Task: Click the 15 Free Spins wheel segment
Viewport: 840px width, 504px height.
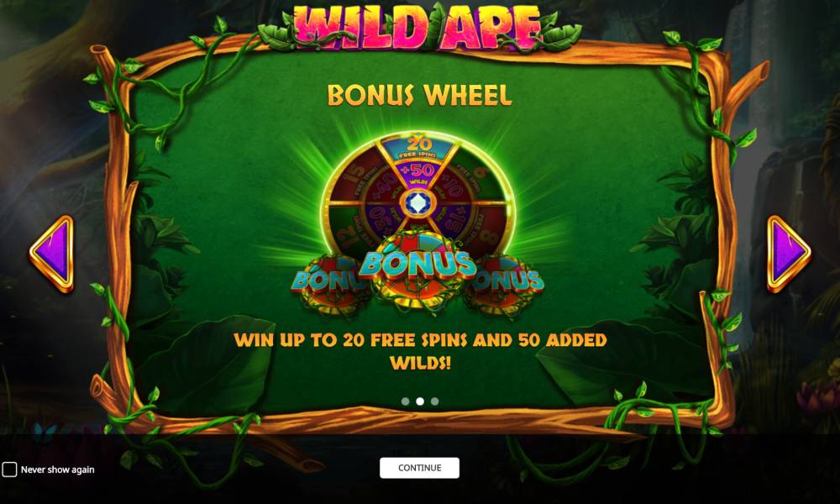Action: pyautogui.click(x=353, y=176)
